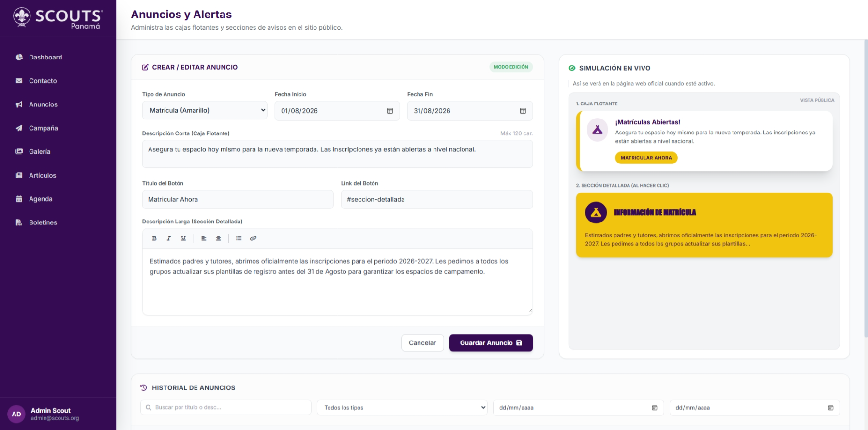Center-align text in the editor

218,238
